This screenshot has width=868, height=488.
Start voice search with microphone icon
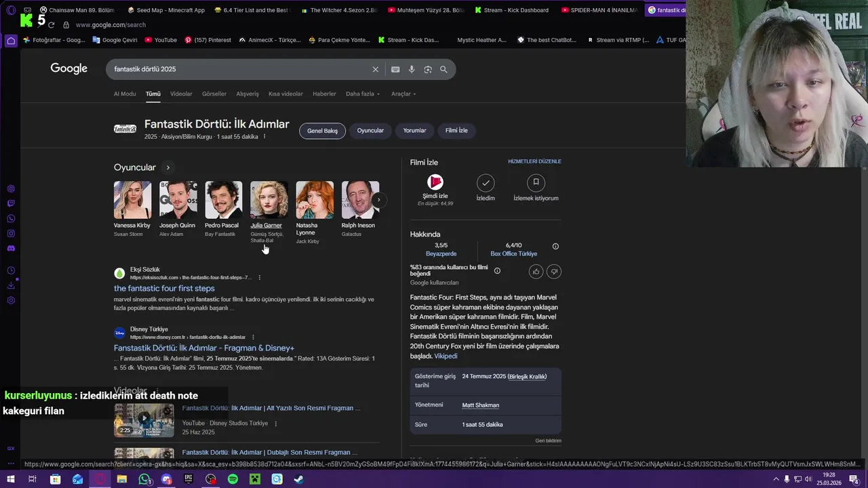(412, 69)
